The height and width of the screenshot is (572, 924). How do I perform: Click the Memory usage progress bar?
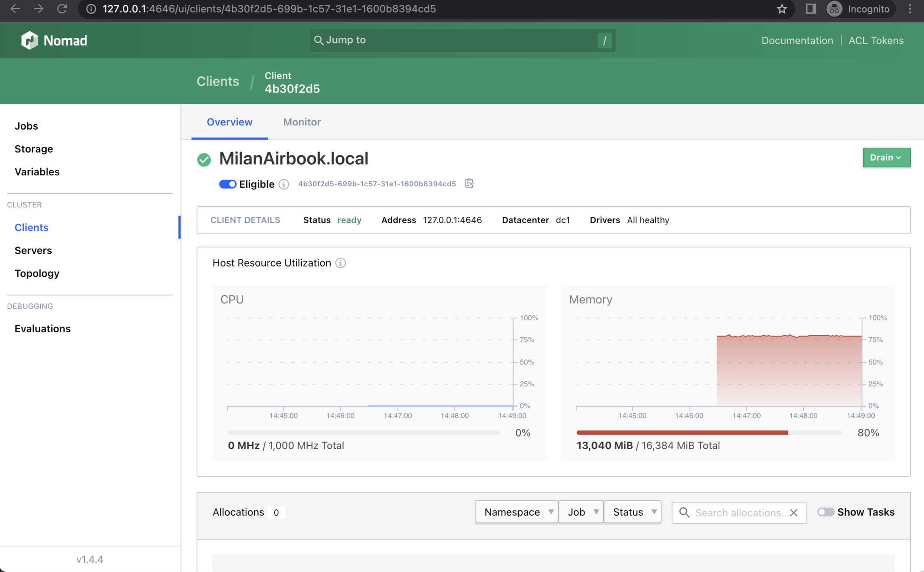pyautogui.click(x=708, y=433)
